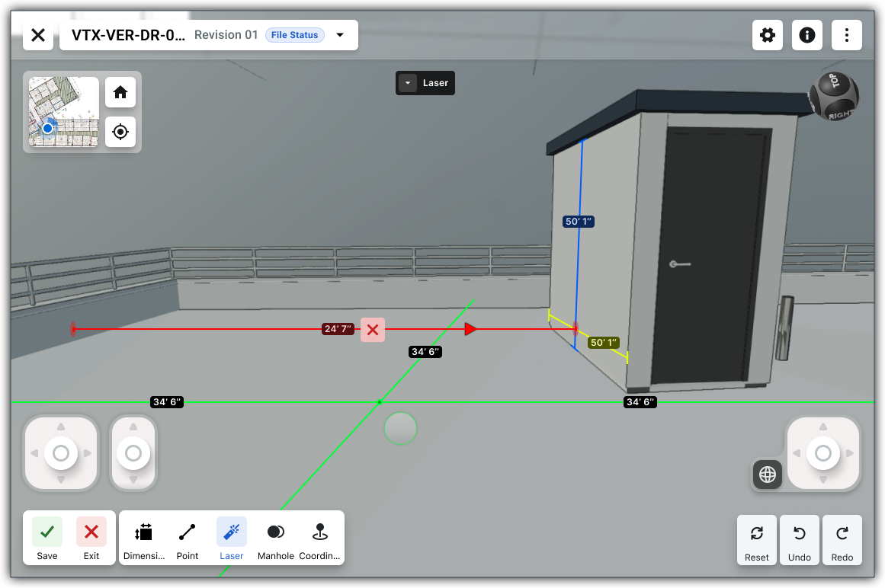Click the 34' 6" label on diagonal line
885x588 pixels.
pos(425,352)
